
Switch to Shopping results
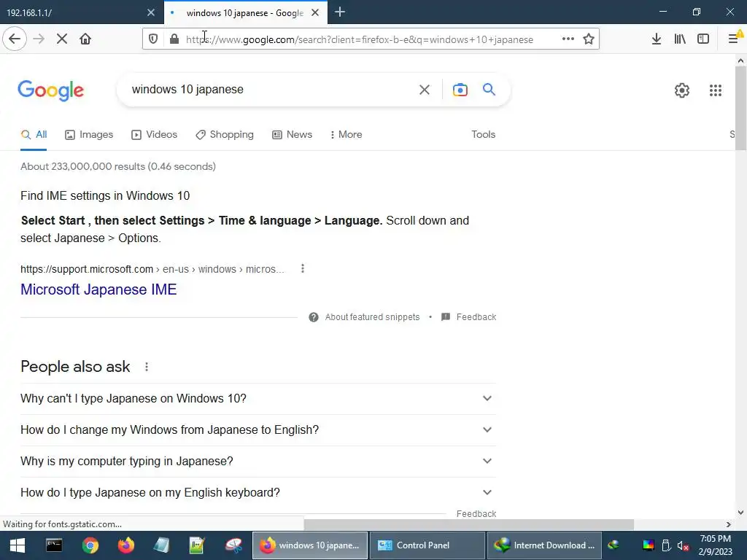tap(225, 135)
